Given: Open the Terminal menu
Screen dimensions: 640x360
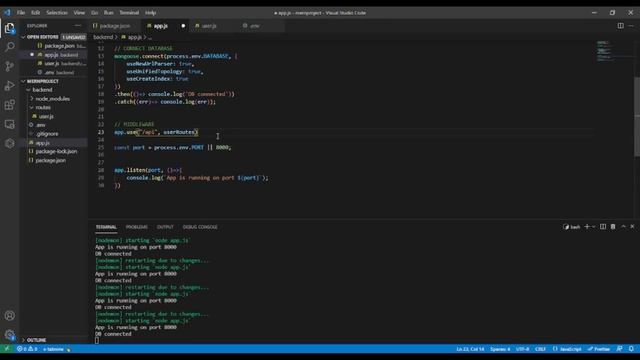Looking at the screenshot, I should pyautogui.click(x=129, y=13).
